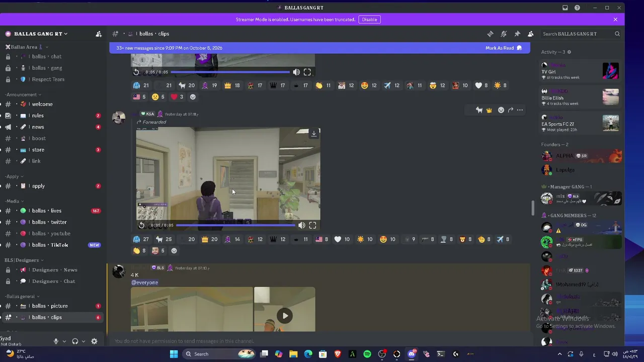Toggle microphone mute
The height and width of the screenshot is (362, 644).
point(56,341)
